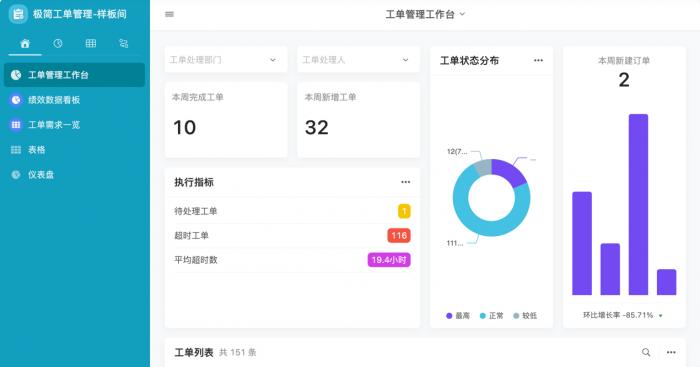Click the first purple bar in chart
This screenshot has width=700, height=367.
click(582, 243)
